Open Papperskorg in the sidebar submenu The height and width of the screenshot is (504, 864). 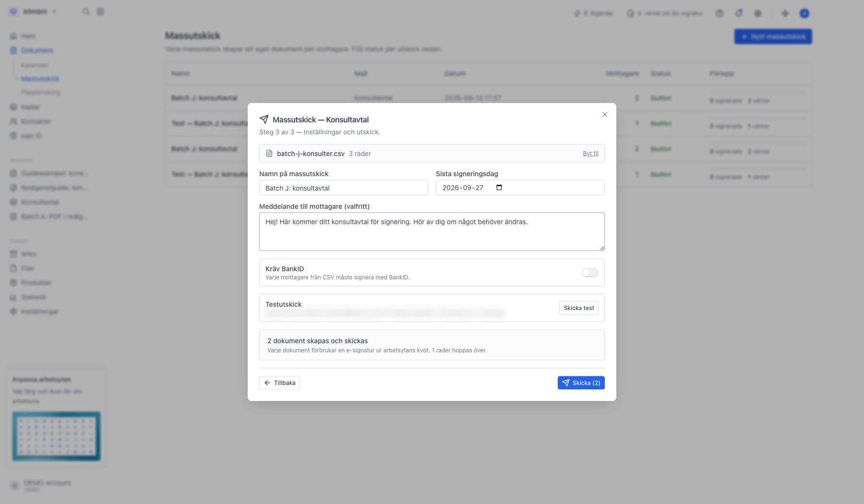(40, 92)
